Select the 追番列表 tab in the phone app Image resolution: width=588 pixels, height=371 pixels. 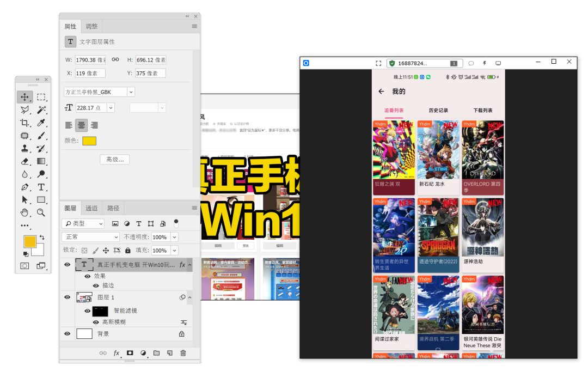394,110
